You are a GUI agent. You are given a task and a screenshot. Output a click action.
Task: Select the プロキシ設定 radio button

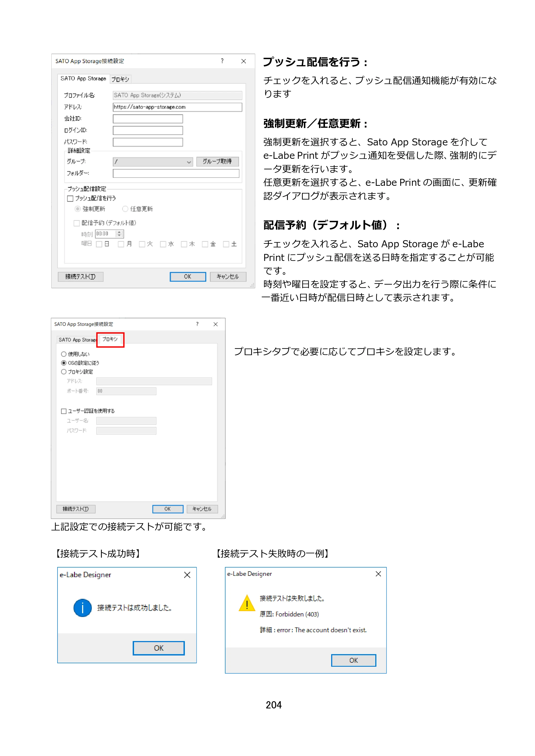(x=64, y=372)
